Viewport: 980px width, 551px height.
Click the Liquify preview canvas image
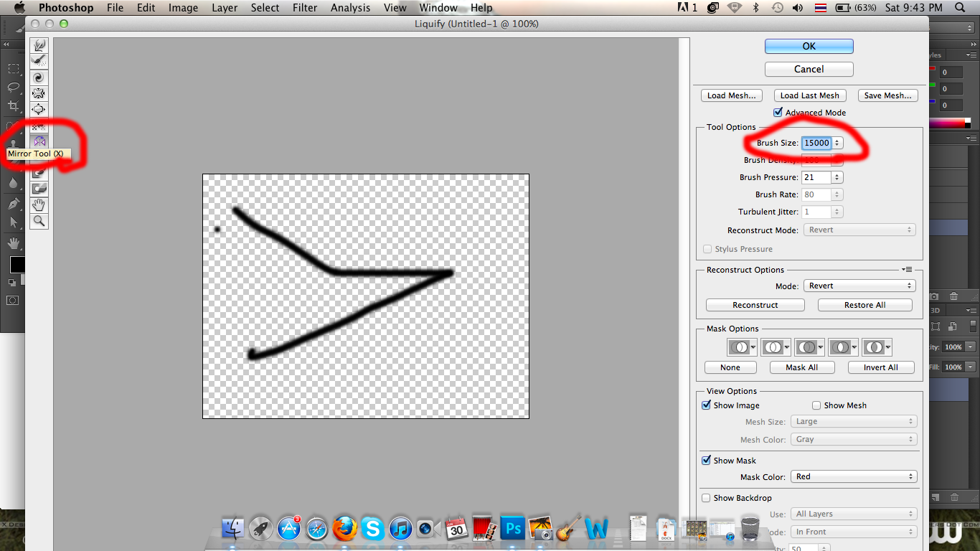click(x=366, y=296)
